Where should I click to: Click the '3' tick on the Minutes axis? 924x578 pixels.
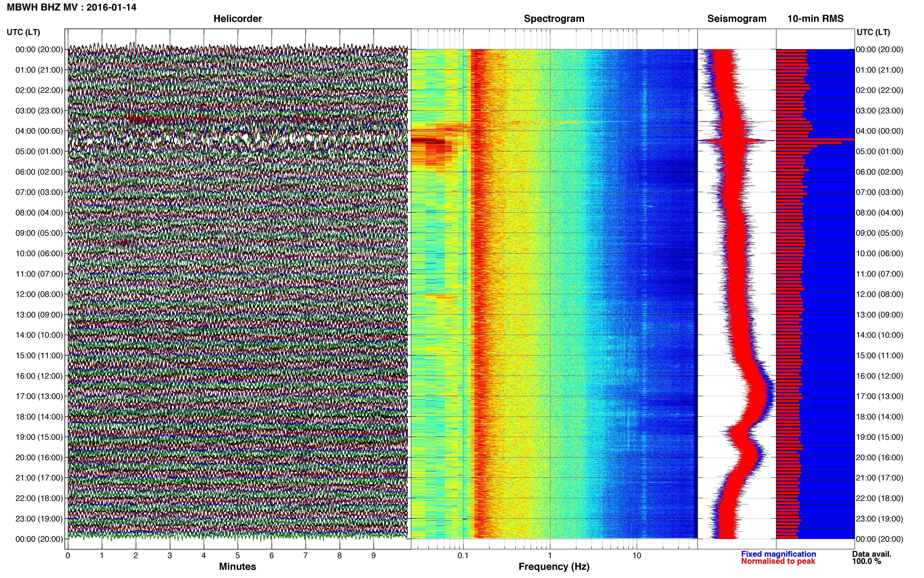[170, 556]
